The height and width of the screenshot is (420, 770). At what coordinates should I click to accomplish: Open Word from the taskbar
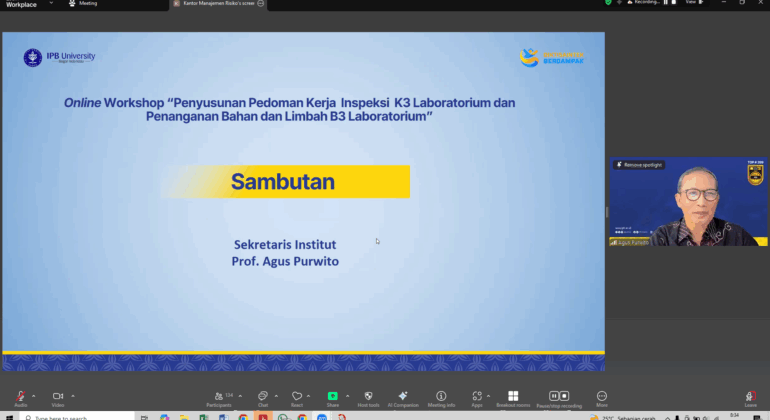point(223,418)
